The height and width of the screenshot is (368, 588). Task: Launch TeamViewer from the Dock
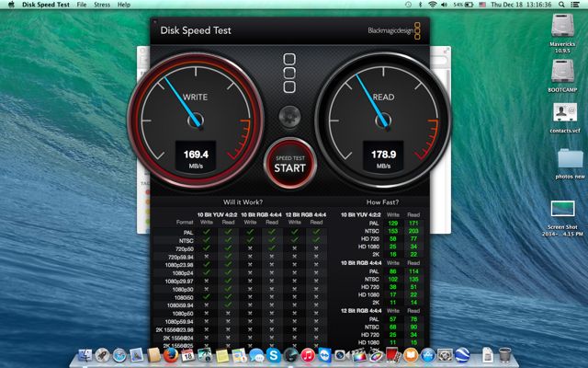[324, 355]
